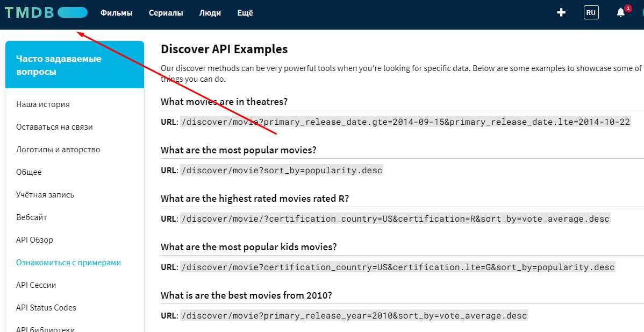Viewport: 644px width, 332px height.
Task: Click heading best movies from 2010
Action: click(x=246, y=295)
